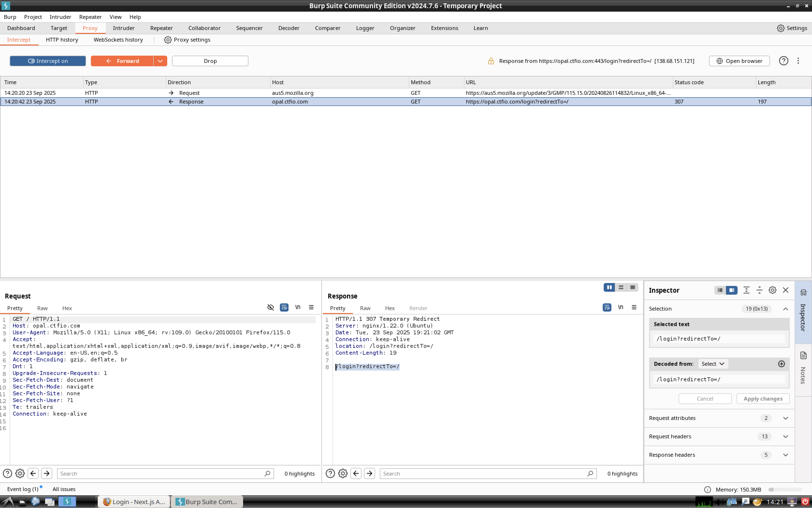Select side-by-side request/response layout
812x508 pixels.
pos(609,287)
